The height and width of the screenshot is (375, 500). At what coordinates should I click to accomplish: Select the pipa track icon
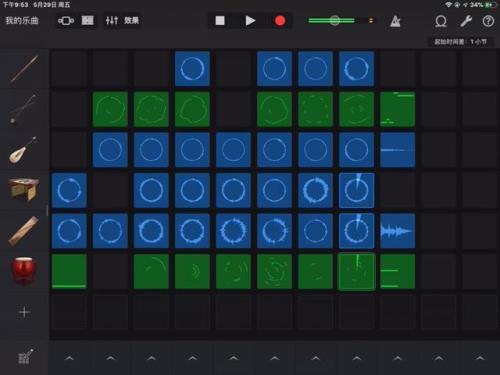[x=23, y=150]
